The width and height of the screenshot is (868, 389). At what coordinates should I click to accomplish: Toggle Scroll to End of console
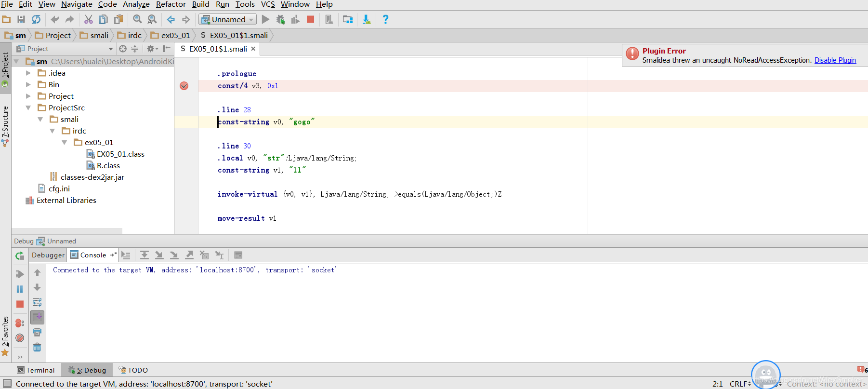point(37,317)
